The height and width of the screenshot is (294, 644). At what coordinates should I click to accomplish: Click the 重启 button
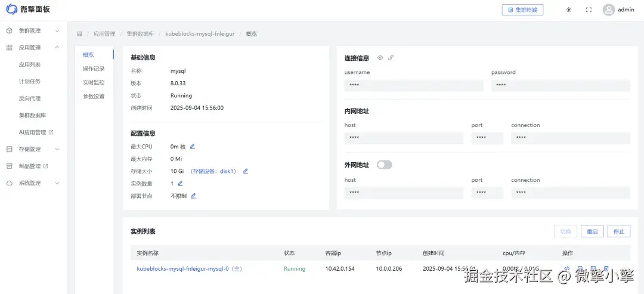tap(592, 231)
